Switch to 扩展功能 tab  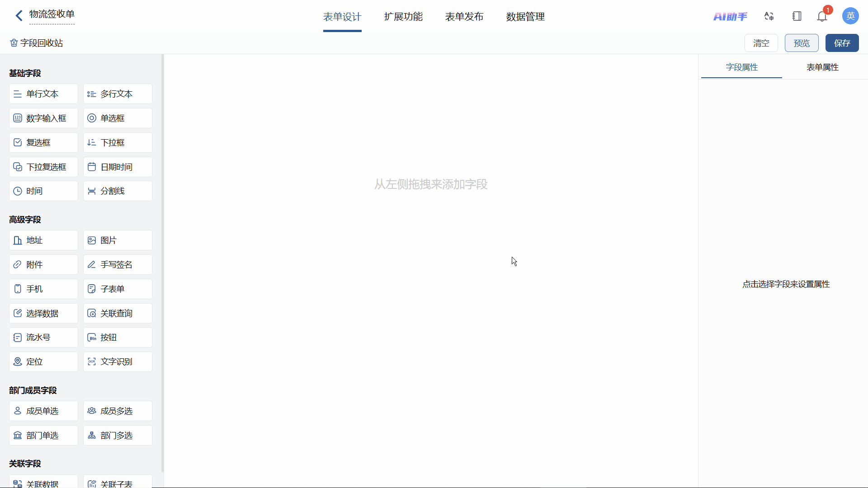pos(403,17)
